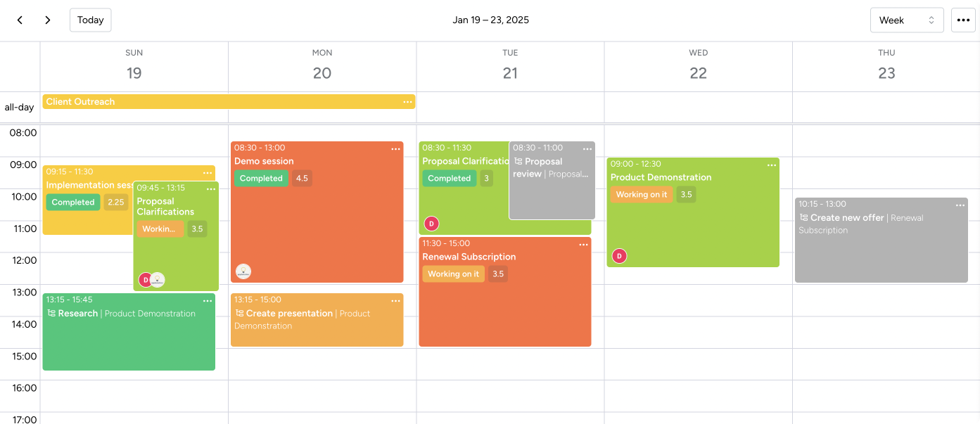
Task: Open Completed status dropdown on Demo session
Action: point(261,179)
